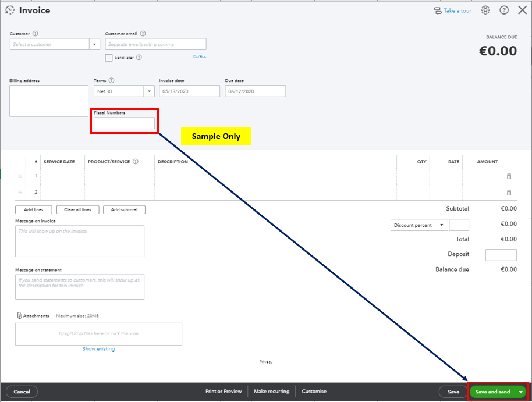Show help for Product/Service column

136,162
